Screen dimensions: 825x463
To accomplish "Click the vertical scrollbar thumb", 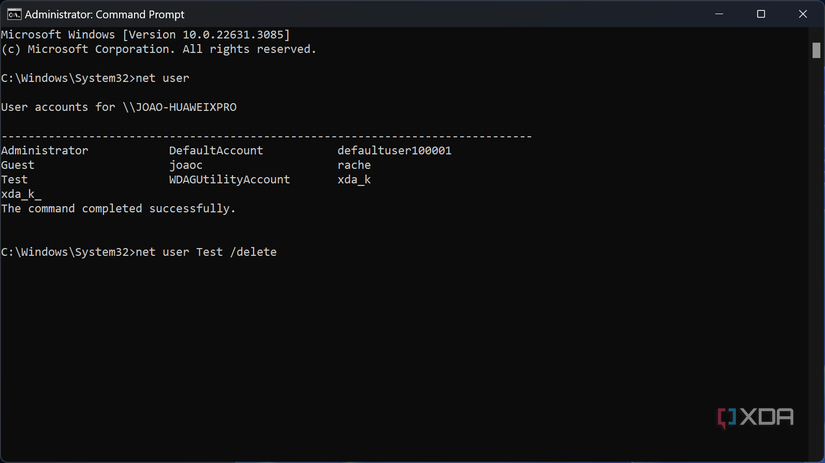I will pos(816,50).
